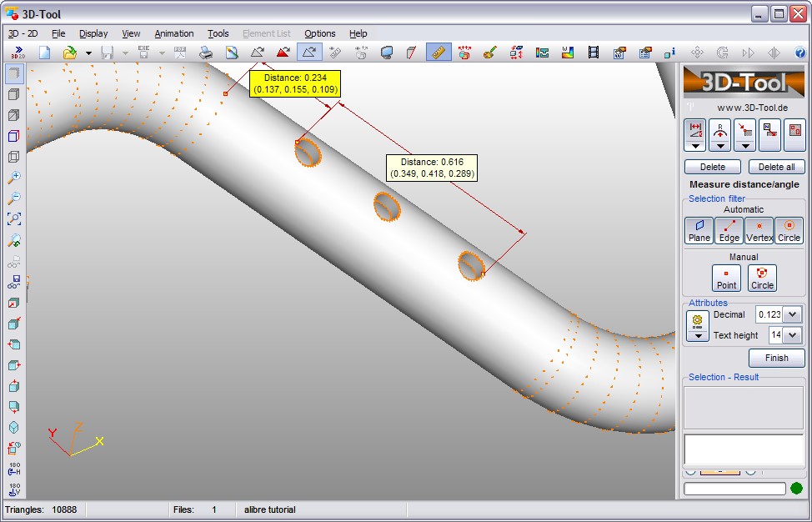Toggle the Plane selection filter
This screenshot has width=812, height=522.
coord(699,230)
